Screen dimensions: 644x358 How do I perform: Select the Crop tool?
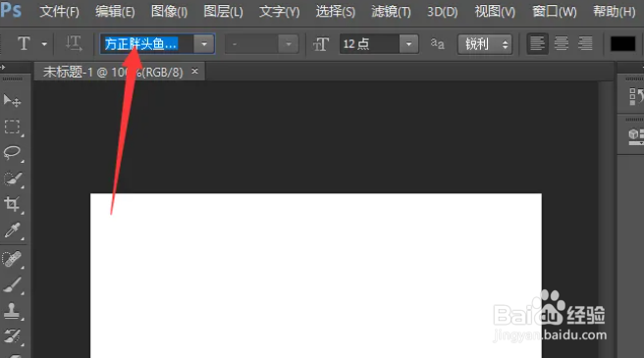tap(12, 204)
